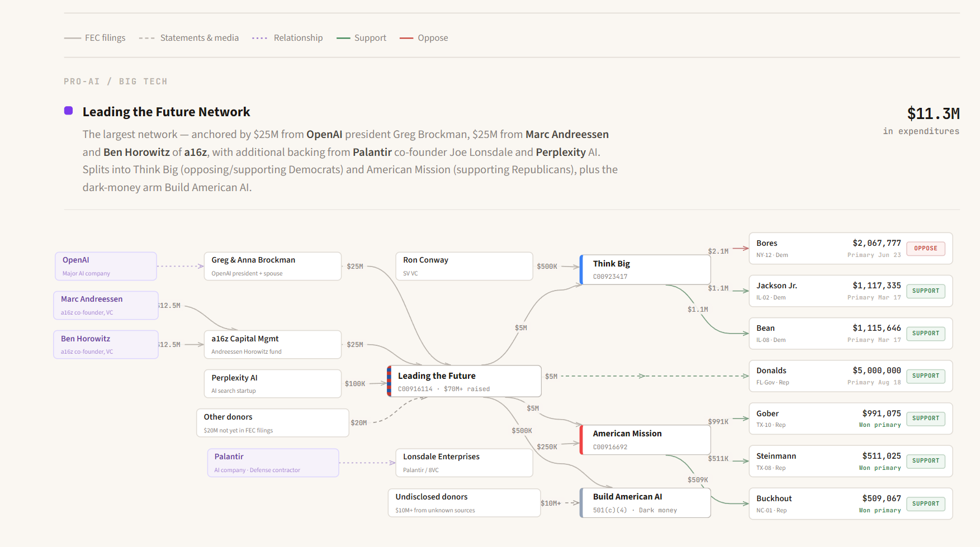Click the Relationship legend entry
This screenshot has width=980, height=547.
287,38
